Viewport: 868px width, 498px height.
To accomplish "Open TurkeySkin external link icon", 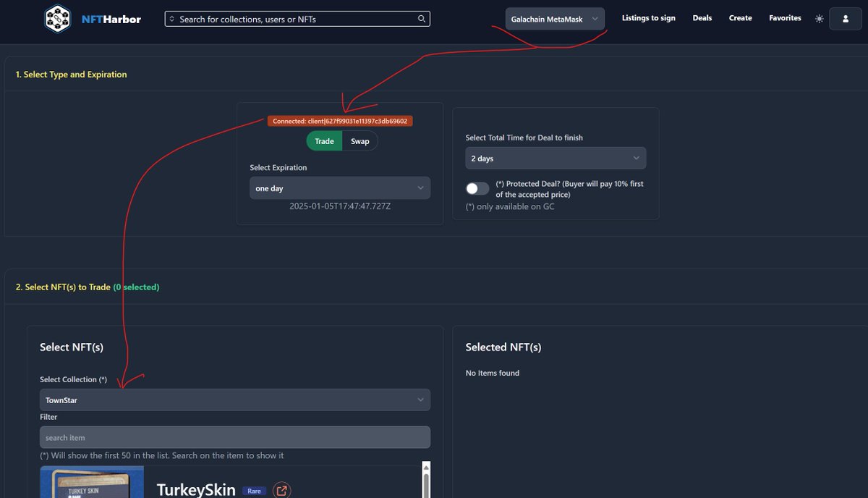I will coord(281,490).
